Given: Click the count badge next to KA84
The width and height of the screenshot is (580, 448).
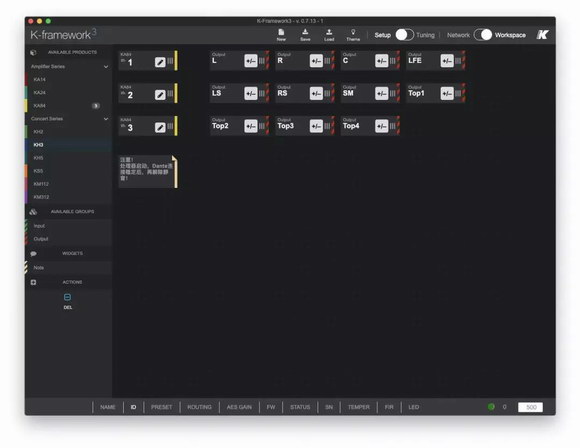Looking at the screenshot, I should tap(96, 106).
